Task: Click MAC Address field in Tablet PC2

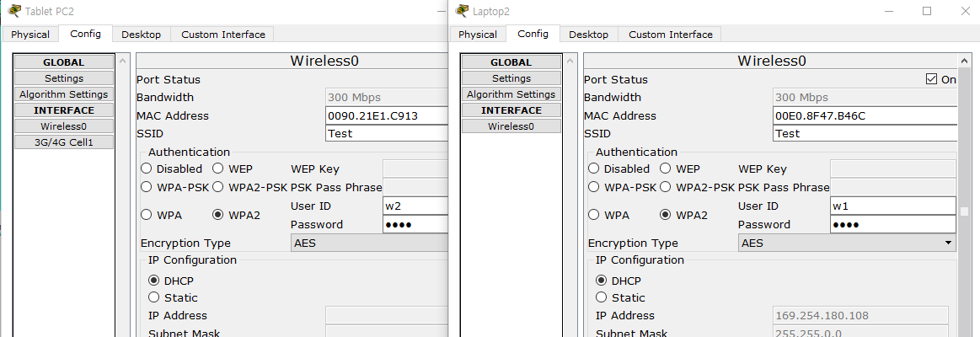Action: point(388,115)
